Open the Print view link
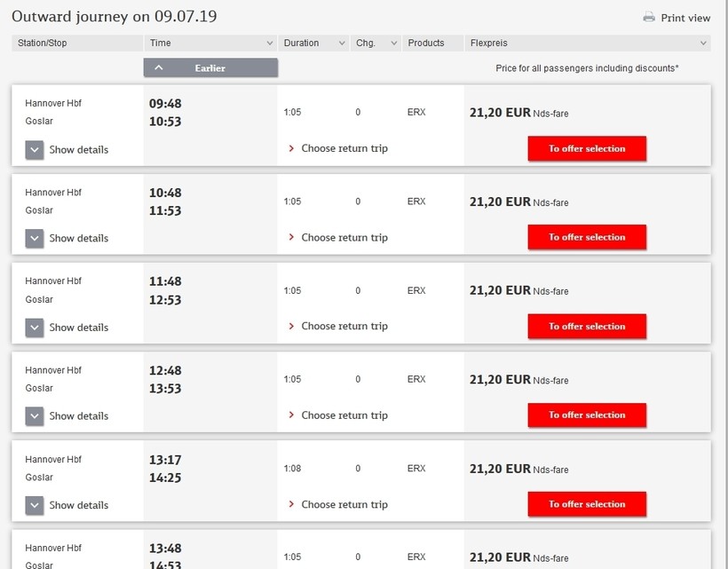Viewport: 728px width, 569px height. click(x=685, y=18)
